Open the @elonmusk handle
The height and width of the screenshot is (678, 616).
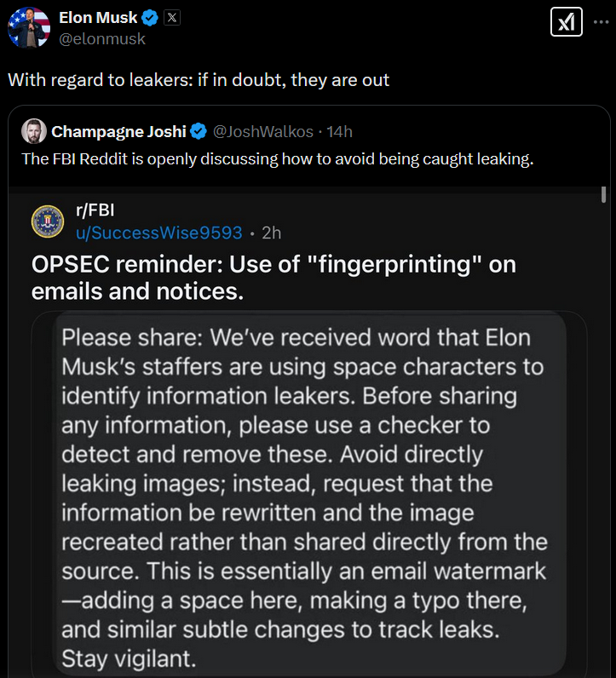pyautogui.click(x=102, y=39)
